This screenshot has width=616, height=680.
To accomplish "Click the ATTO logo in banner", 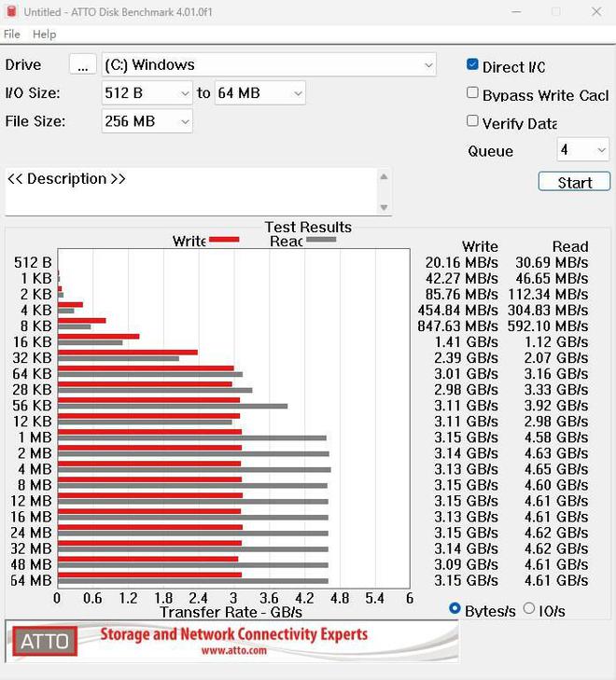I will pyautogui.click(x=45, y=641).
